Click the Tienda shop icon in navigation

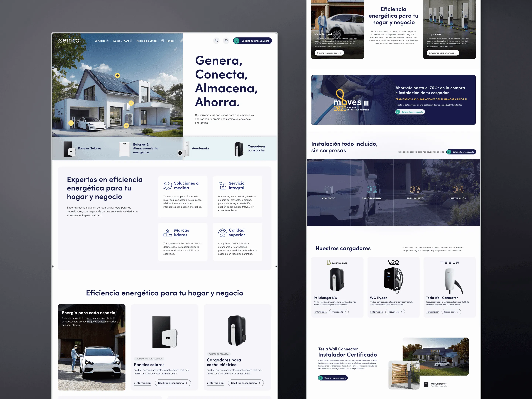click(x=163, y=41)
